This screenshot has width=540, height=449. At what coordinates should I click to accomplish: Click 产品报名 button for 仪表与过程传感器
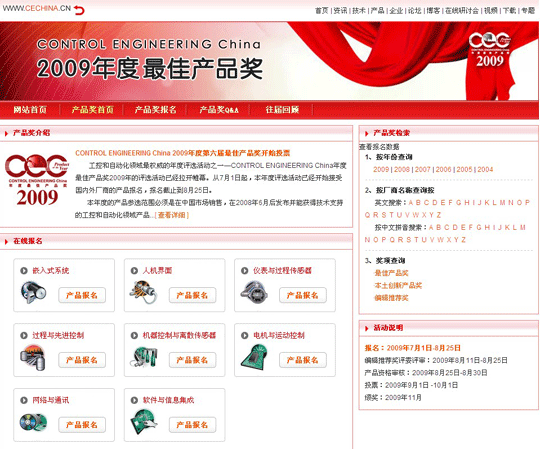point(303,295)
